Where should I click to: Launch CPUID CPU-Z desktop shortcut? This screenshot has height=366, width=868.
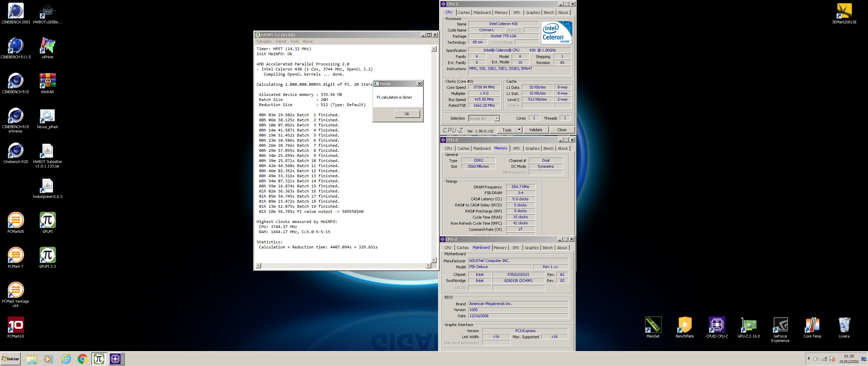[x=717, y=328]
